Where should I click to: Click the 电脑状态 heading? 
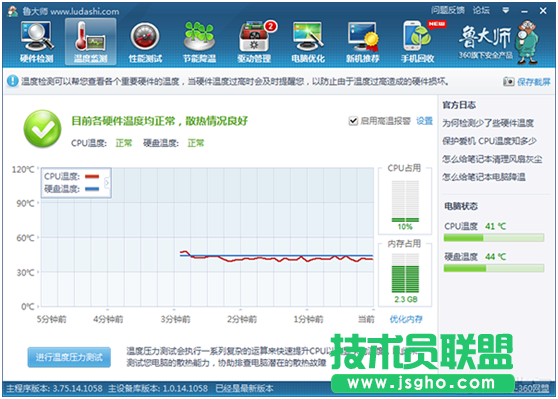click(461, 206)
